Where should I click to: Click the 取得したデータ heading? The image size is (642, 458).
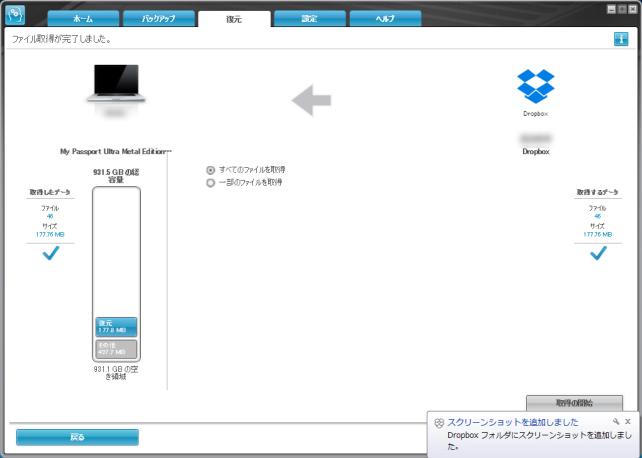point(50,192)
